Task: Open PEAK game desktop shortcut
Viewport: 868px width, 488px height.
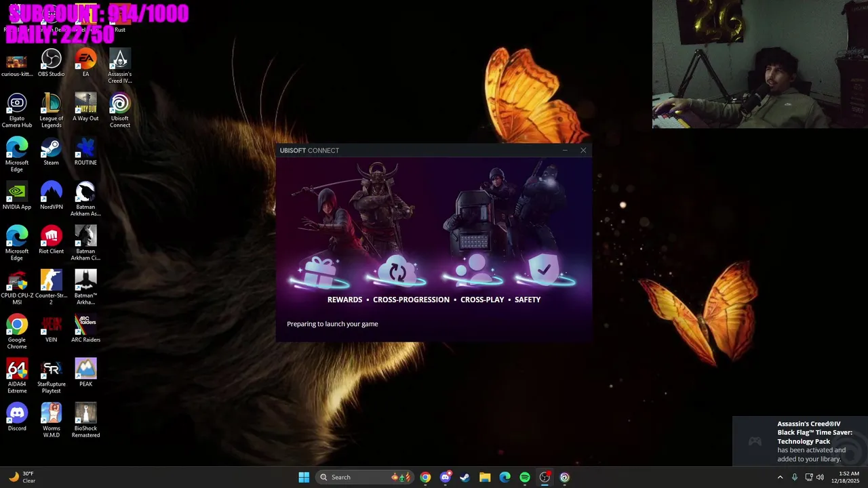Action: coord(85,373)
